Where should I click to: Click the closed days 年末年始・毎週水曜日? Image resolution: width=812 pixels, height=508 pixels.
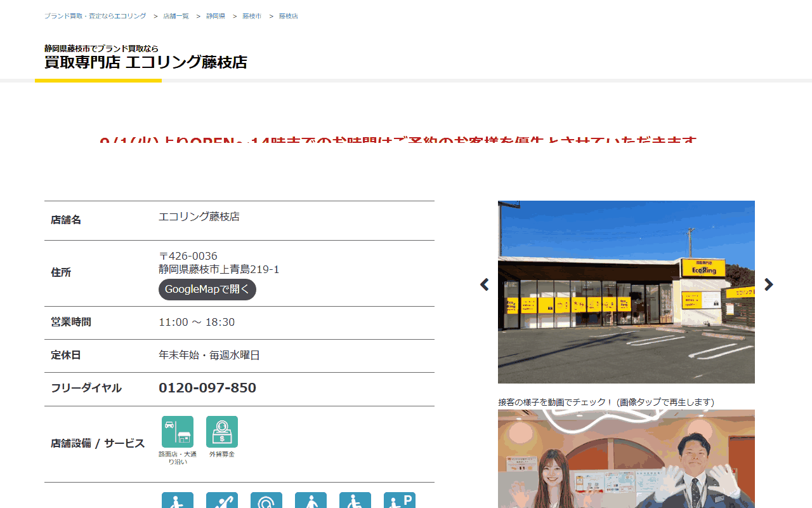[209, 355]
